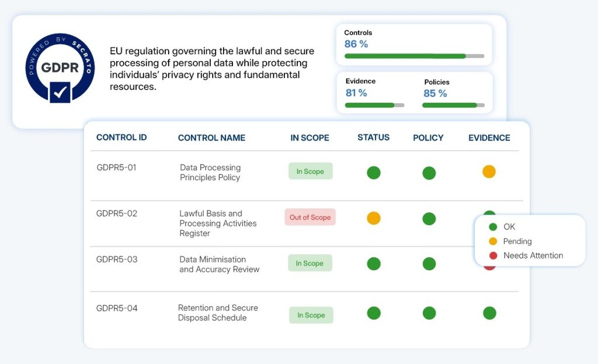Click the Controls label in summary card
The height and width of the screenshot is (364, 598).
click(358, 33)
